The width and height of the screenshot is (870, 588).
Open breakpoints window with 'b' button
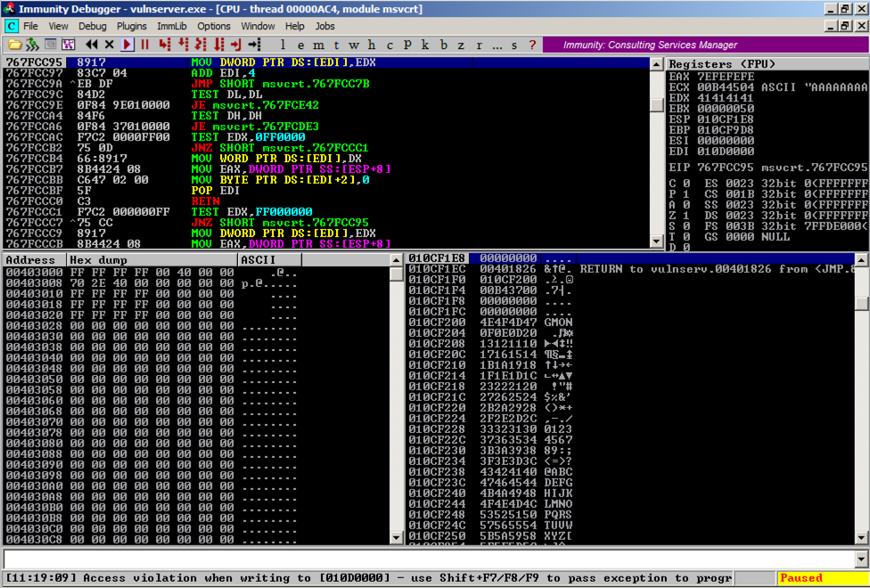pyautogui.click(x=443, y=45)
